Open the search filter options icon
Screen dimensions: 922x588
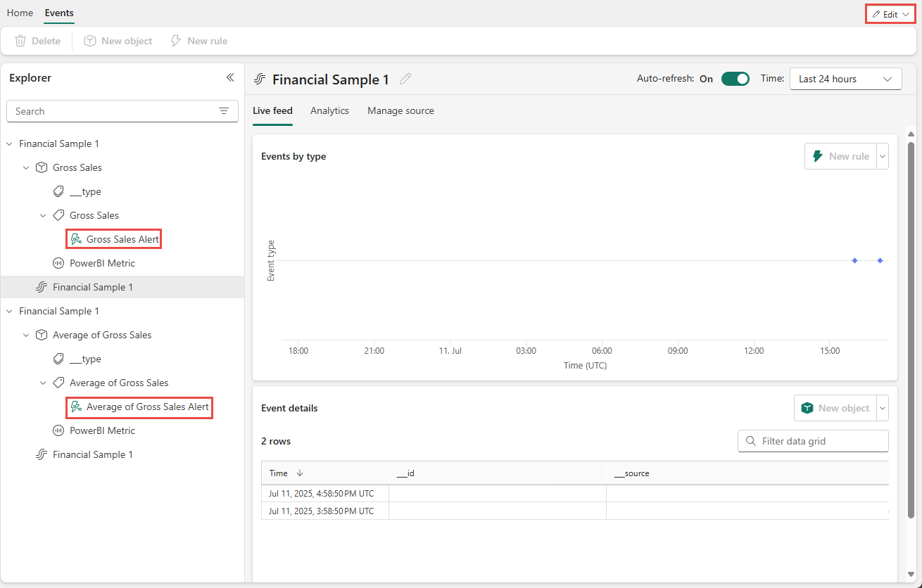pyautogui.click(x=224, y=111)
